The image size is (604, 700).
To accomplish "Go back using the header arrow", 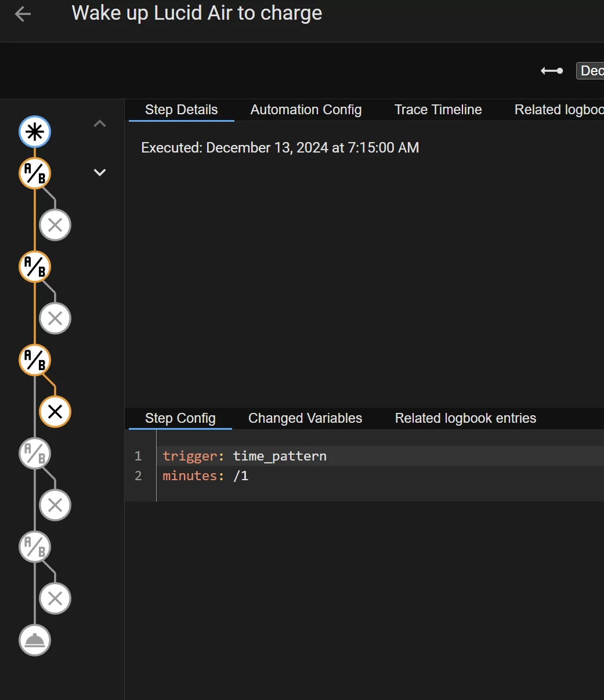I will [x=23, y=14].
